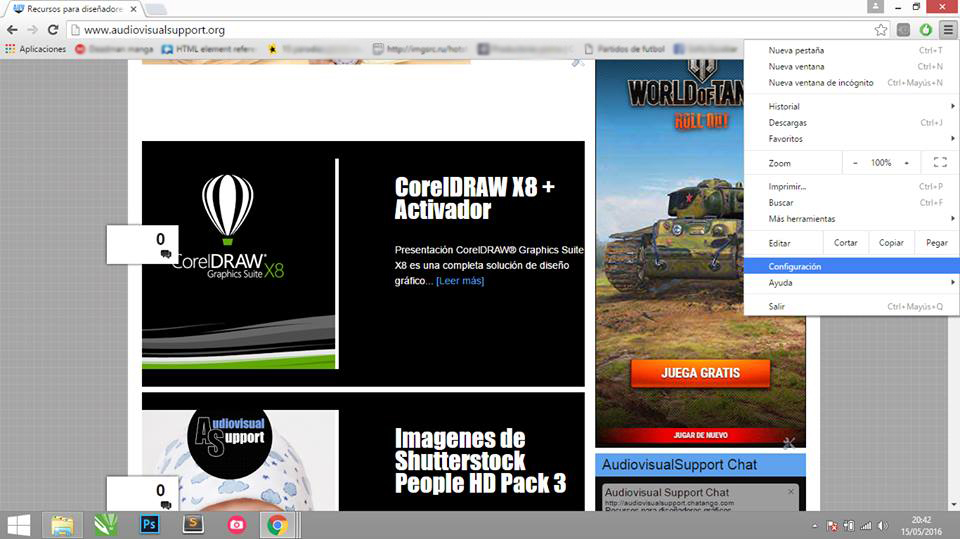Viewport: 960px width, 539px height.
Task: Expand the Ayuda submenu
Action: [x=852, y=283]
